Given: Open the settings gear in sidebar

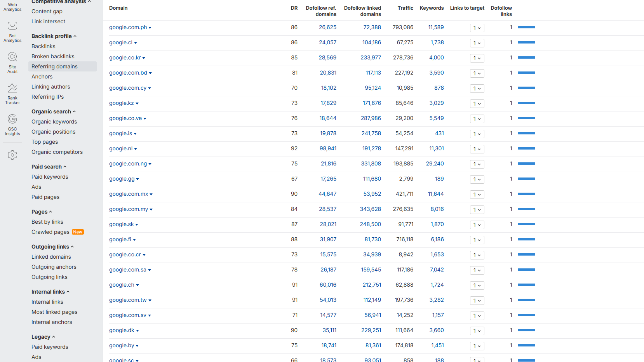Looking at the screenshot, I should tap(12, 155).
